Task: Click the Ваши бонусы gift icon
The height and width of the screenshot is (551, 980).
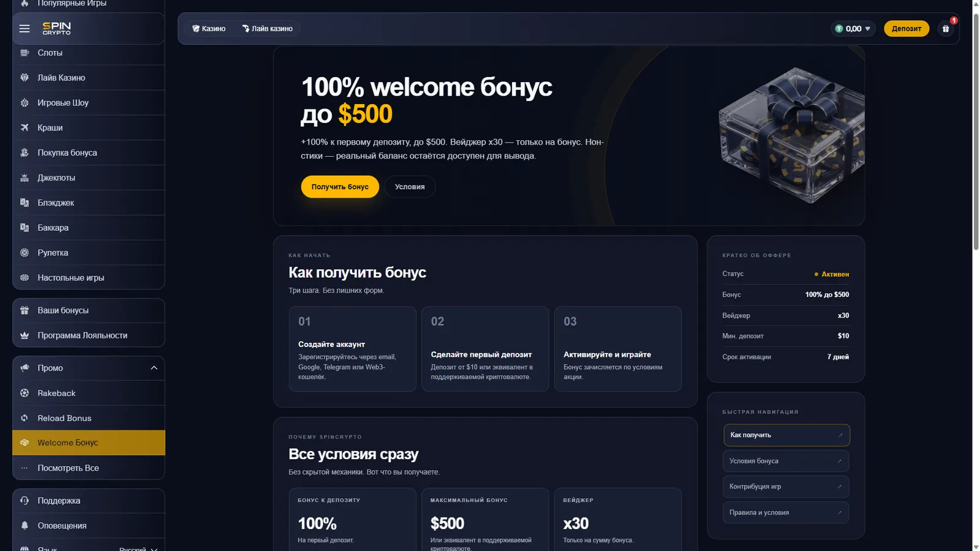Action: pos(24,310)
